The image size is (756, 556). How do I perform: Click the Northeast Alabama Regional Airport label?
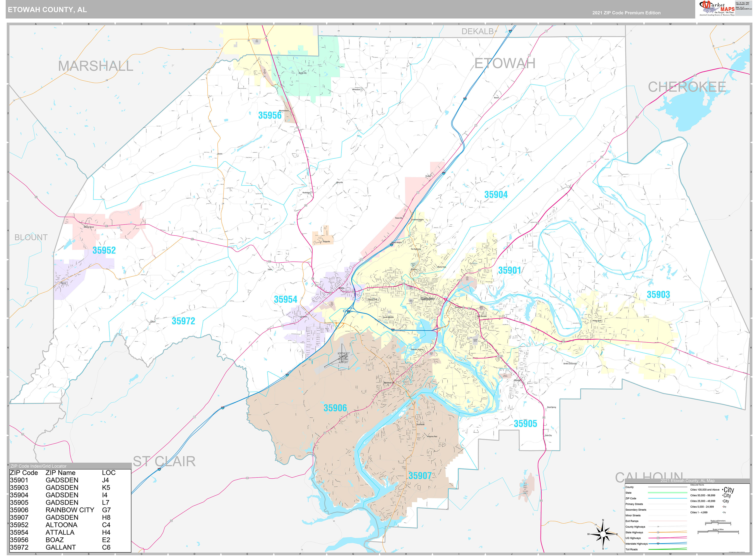[x=343, y=358]
